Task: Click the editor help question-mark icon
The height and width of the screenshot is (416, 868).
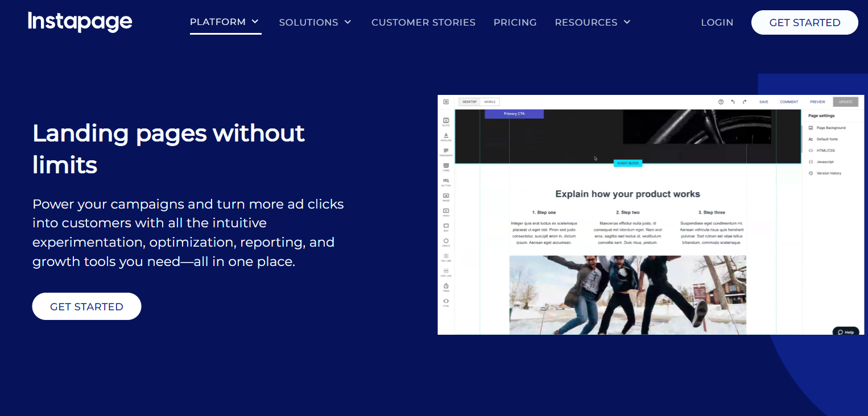Action: 721,102
